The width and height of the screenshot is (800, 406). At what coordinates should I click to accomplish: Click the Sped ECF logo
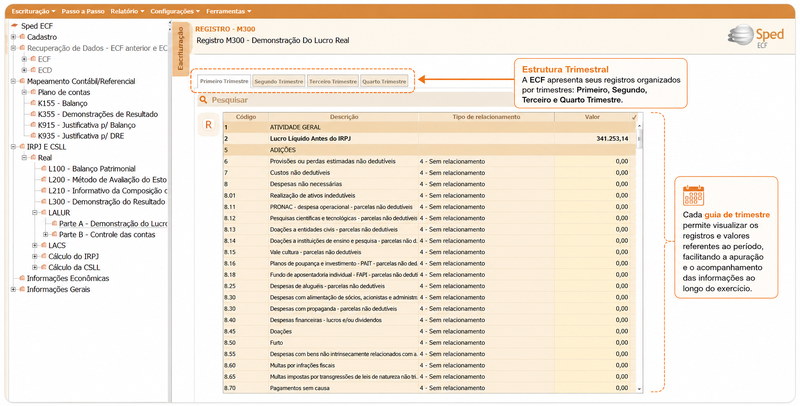point(756,38)
